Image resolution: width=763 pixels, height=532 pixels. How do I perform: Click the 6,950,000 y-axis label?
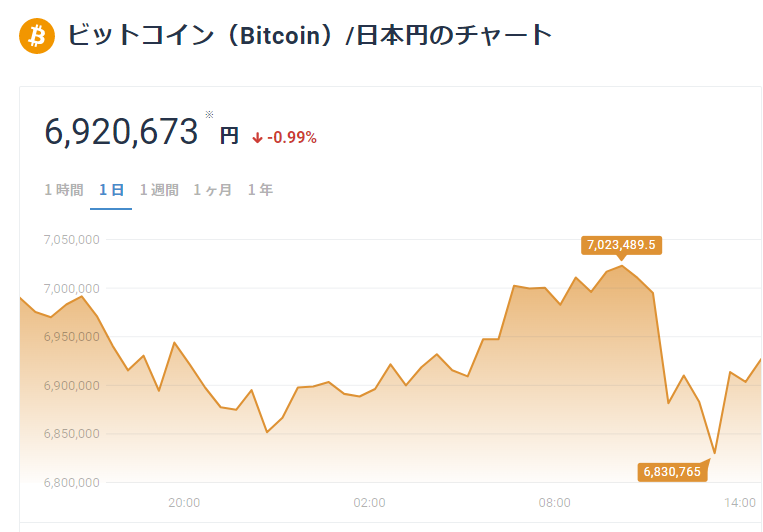(x=71, y=337)
